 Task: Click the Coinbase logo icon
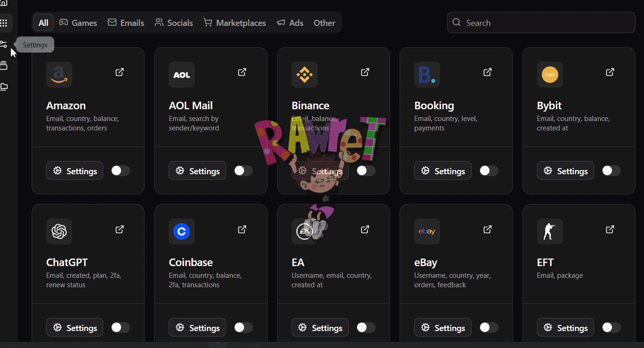click(181, 231)
